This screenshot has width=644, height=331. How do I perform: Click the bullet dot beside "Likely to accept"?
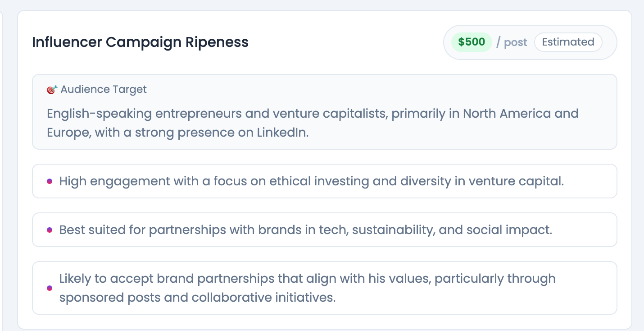coord(50,288)
